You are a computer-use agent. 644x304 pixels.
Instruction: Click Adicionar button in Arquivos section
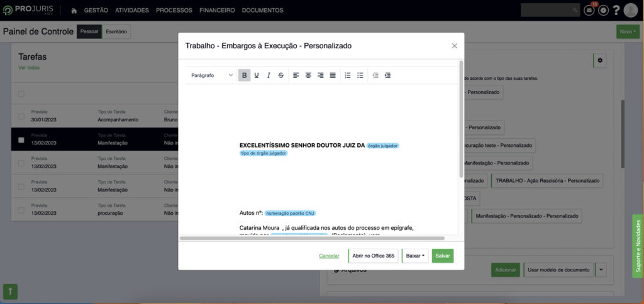(506, 269)
